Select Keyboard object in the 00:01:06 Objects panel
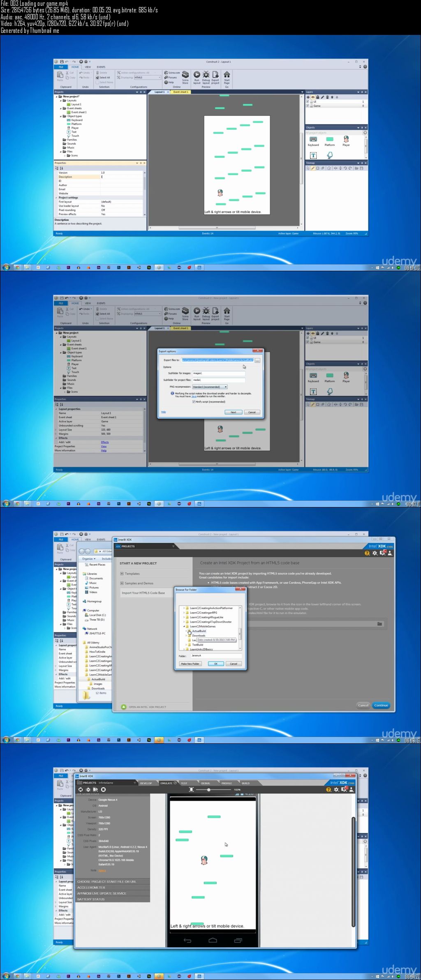 (313, 141)
